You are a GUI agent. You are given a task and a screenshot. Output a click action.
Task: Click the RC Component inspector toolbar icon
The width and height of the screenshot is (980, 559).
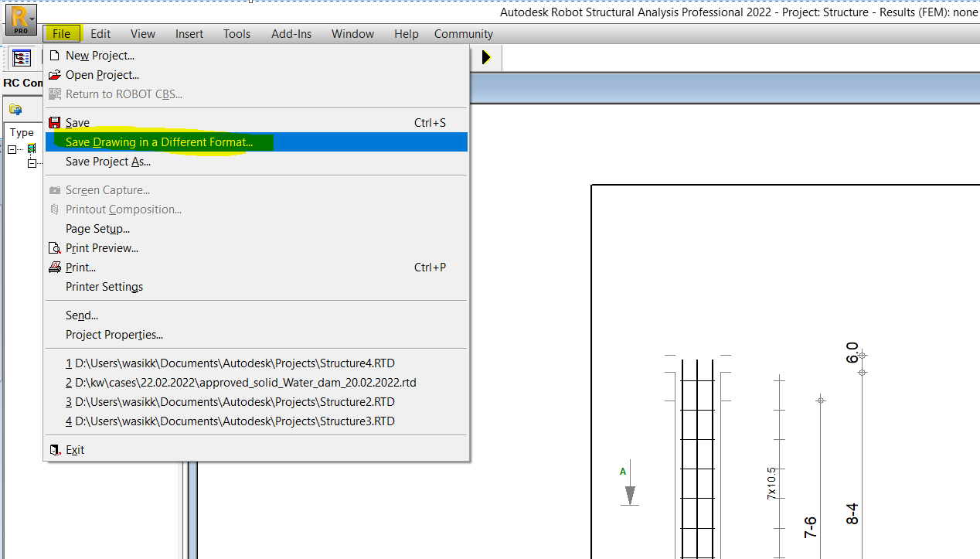coord(22,57)
